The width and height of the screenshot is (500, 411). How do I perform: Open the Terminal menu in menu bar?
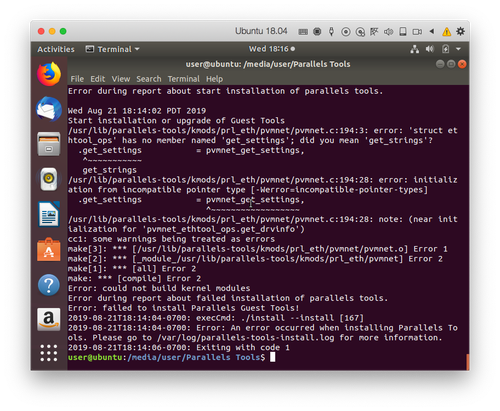(x=184, y=79)
